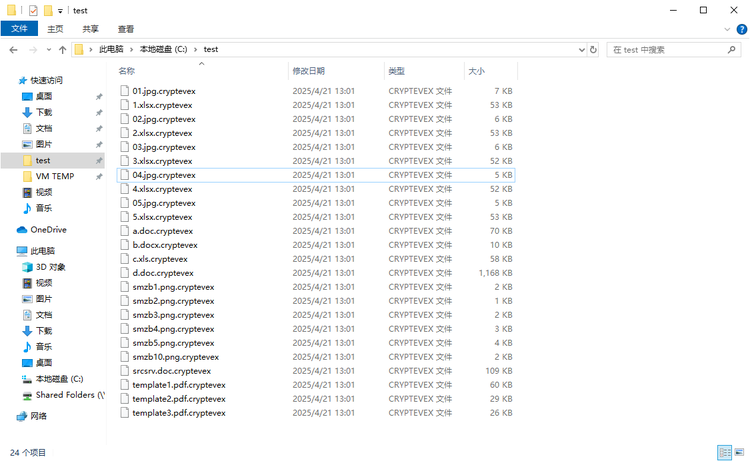Select file icon of smzb1.png.cryptevex
Screen dimensions: 750x461
click(x=124, y=287)
